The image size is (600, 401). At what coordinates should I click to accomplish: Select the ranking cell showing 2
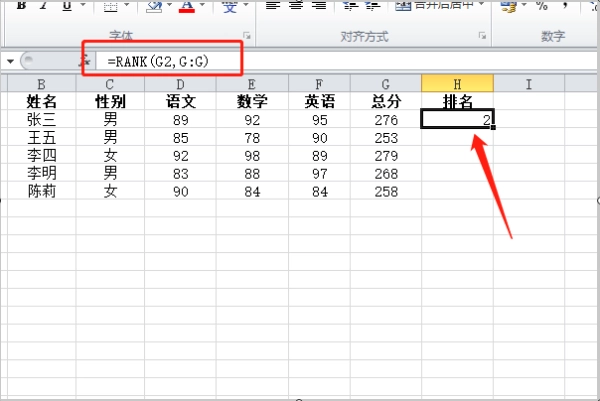click(x=457, y=119)
